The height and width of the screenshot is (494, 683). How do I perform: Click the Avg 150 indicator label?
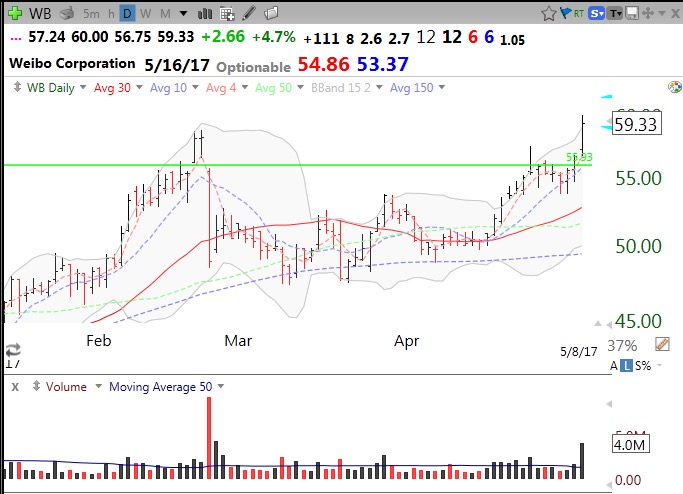(x=412, y=88)
